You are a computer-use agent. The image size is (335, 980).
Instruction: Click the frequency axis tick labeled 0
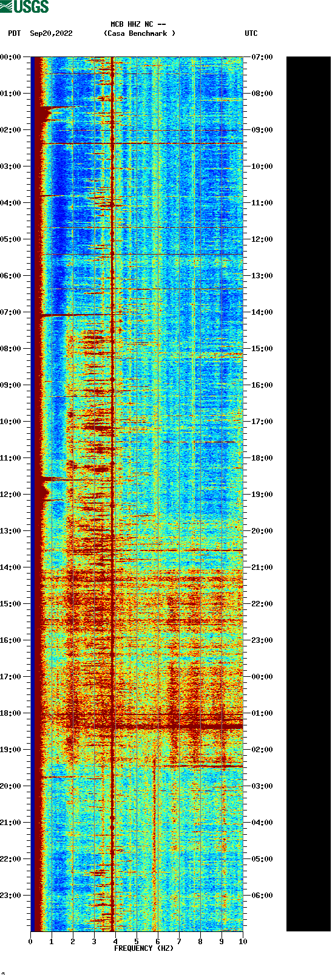point(30,942)
